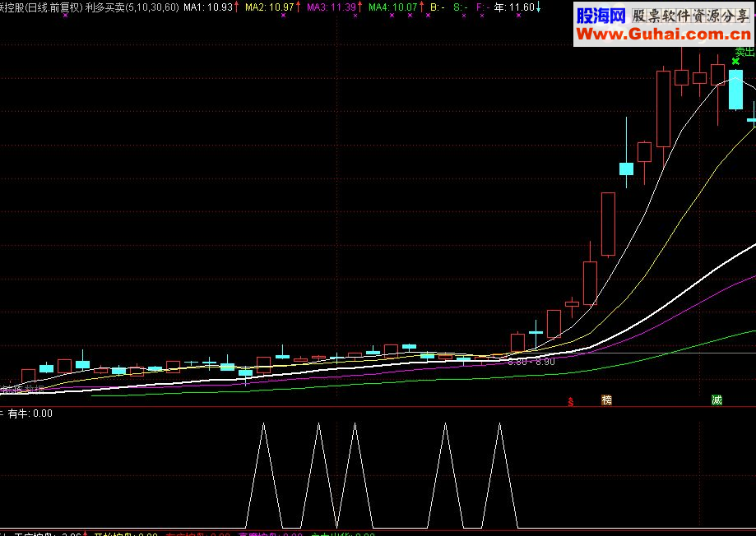Image resolution: width=756 pixels, height=536 pixels.
Task: Select the 卖出 signal label
Action: point(745,52)
